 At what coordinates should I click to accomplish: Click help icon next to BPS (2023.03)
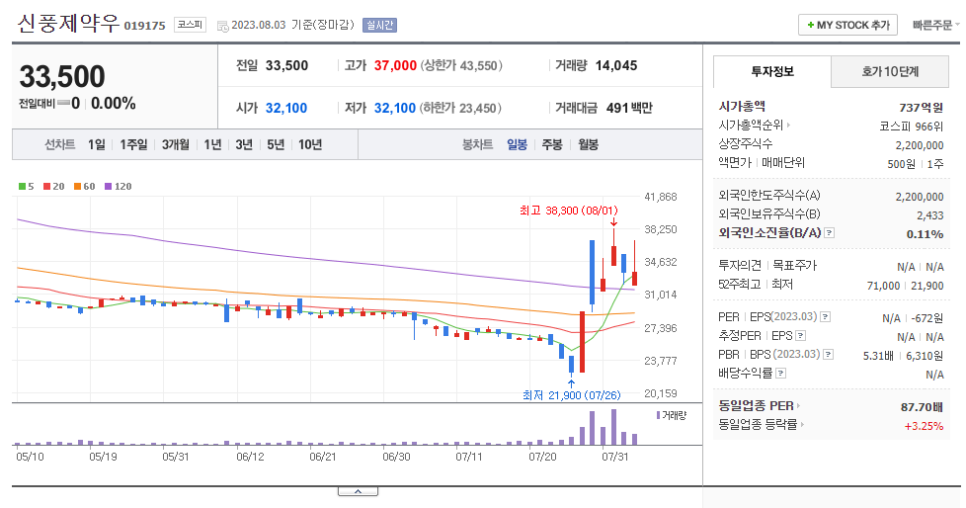(829, 354)
